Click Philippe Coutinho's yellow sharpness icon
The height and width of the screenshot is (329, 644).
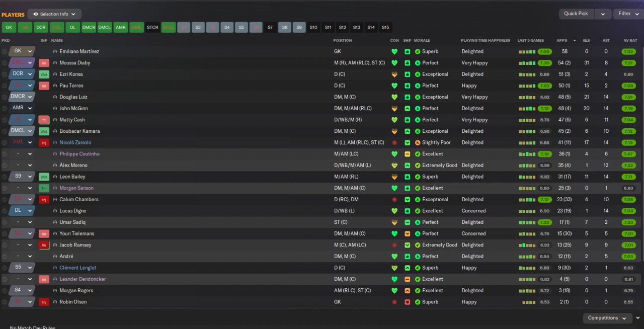(x=407, y=154)
